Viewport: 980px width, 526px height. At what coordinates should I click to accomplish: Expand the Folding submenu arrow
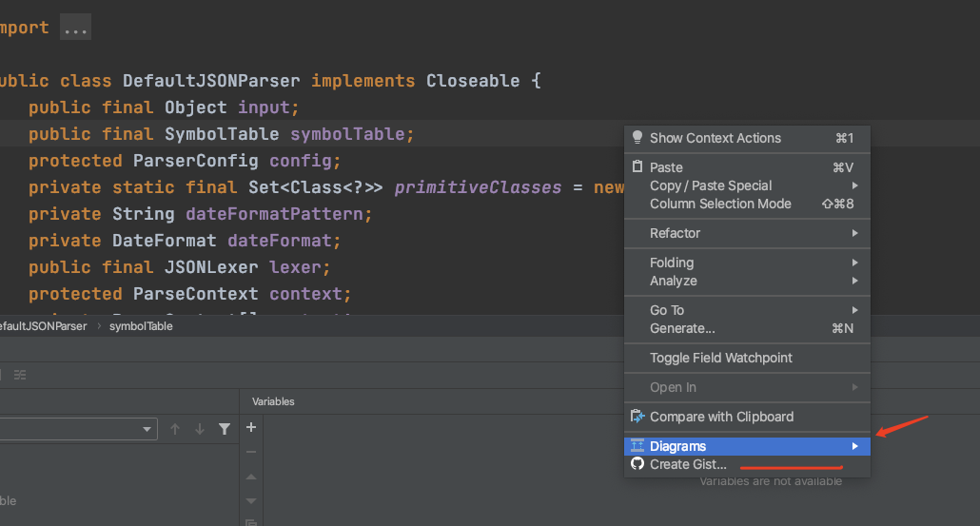[854, 263]
